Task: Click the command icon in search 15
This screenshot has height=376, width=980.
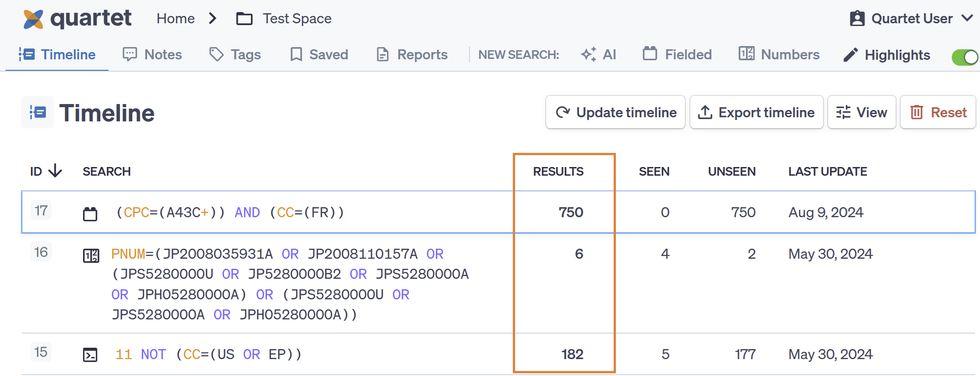Action: tap(90, 355)
